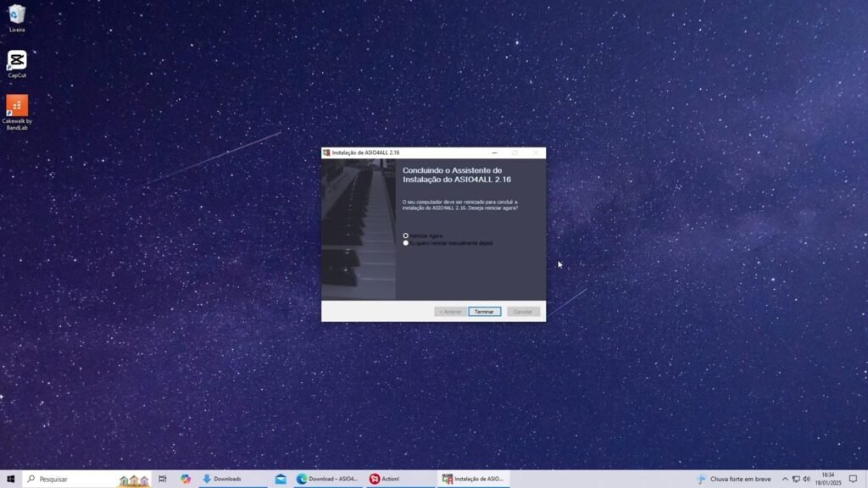This screenshot has height=488, width=868.
Task: Click the installer title bar app icon
Action: pos(326,152)
